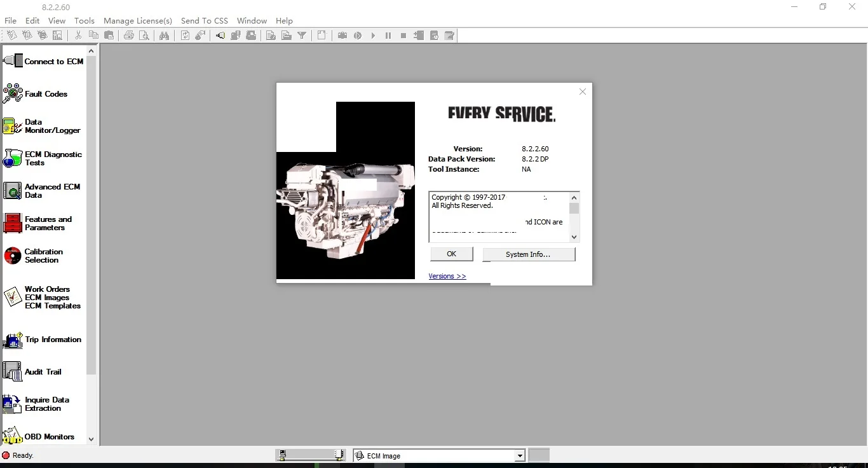Image resolution: width=868 pixels, height=468 pixels.
Task: Open Connect to ECM in the sidebar
Action: pyautogui.click(x=43, y=62)
